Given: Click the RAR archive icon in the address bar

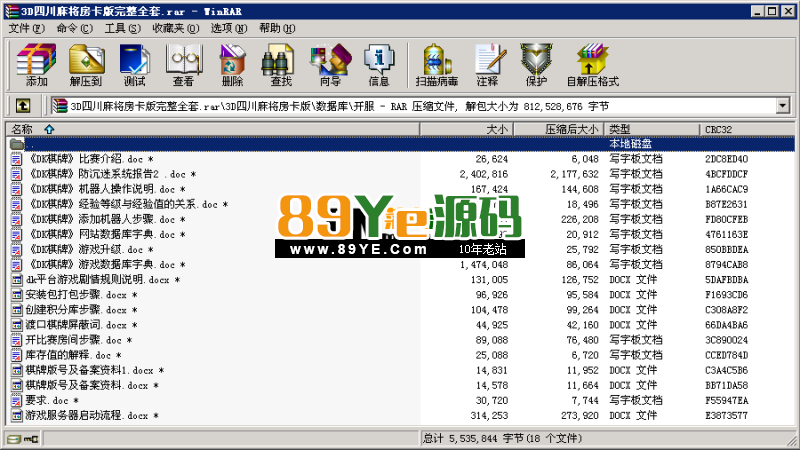Looking at the screenshot, I should pos(60,106).
